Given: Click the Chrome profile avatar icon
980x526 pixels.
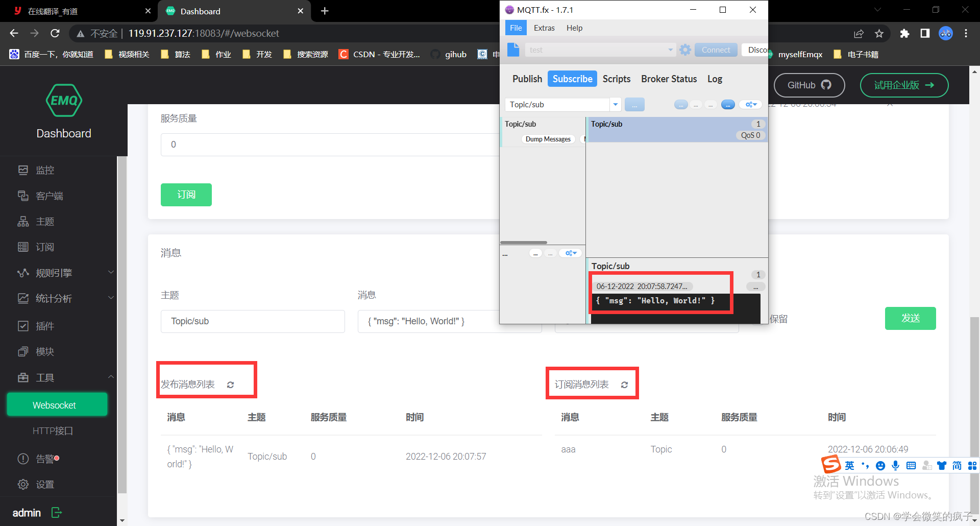Looking at the screenshot, I should [946, 34].
